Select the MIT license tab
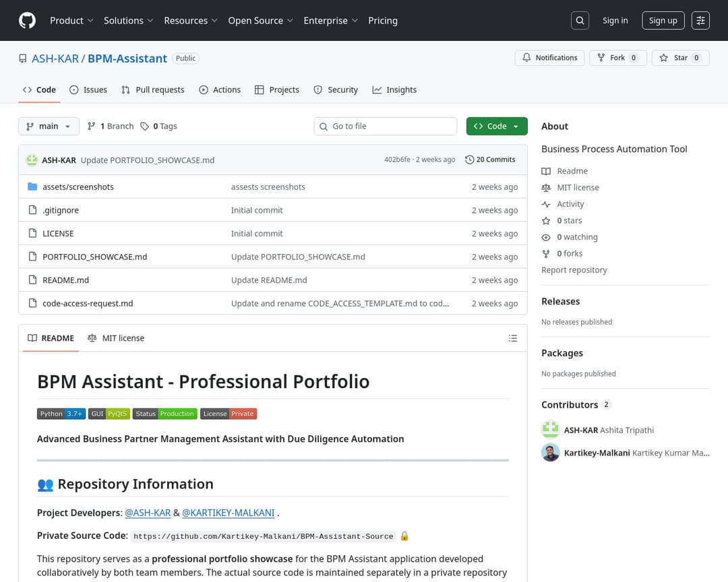 (116, 338)
